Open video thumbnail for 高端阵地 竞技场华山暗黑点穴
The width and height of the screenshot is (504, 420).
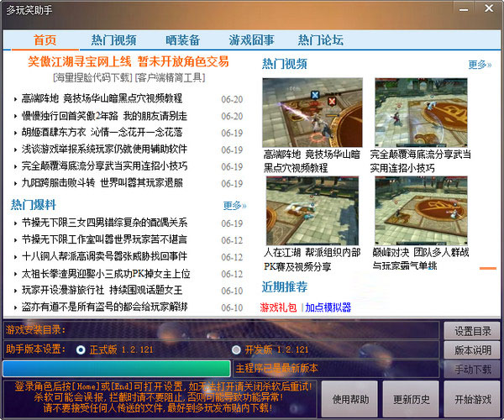pos(312,113)
